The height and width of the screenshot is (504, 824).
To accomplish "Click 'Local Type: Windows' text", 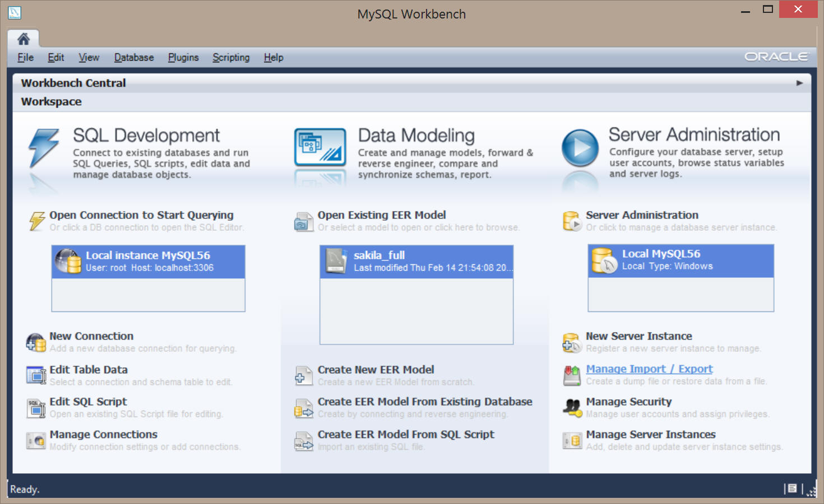I will 668,266.
